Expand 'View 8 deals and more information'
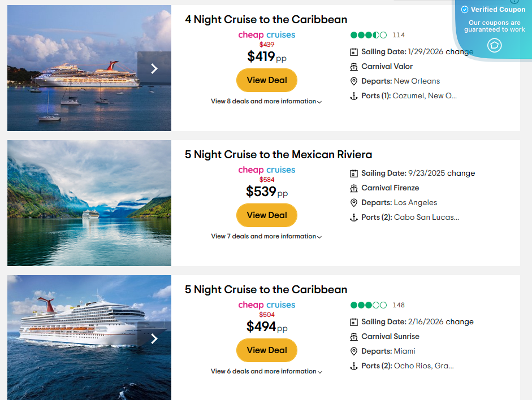Viewport: 532px width, 400px height. click(266, 101)
